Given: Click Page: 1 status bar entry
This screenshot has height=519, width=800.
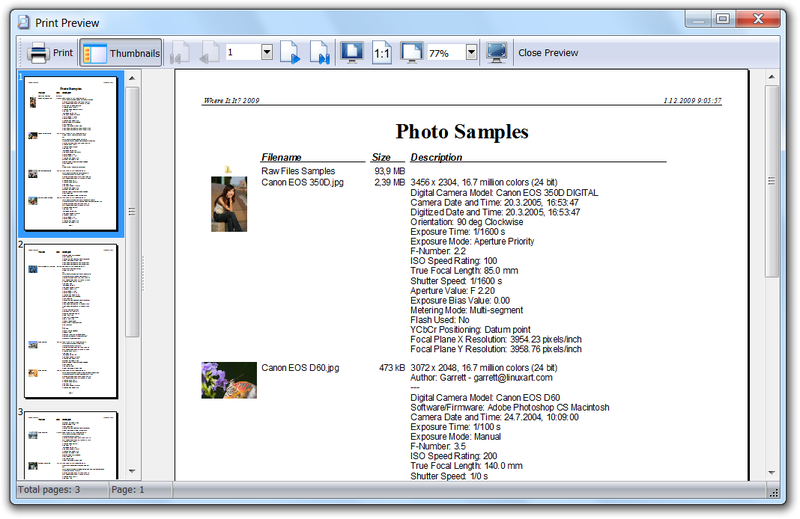Looking at the screenshot, I should click(x=128, y=490).
